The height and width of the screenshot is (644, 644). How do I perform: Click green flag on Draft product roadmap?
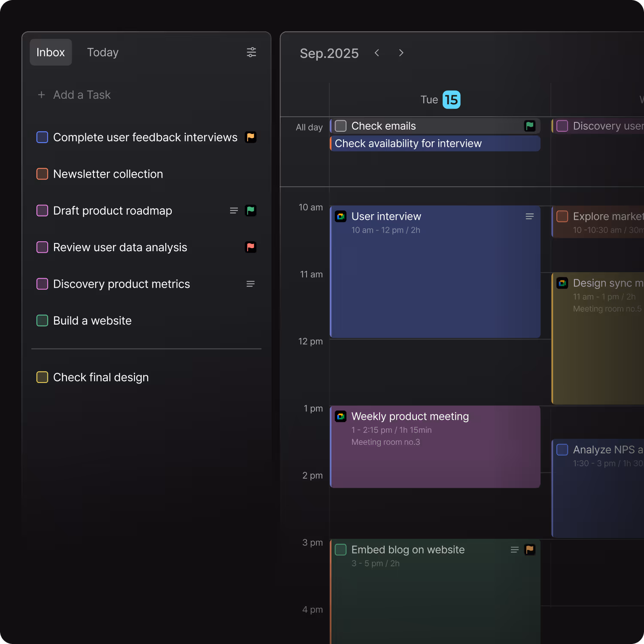tap(251, 211)
